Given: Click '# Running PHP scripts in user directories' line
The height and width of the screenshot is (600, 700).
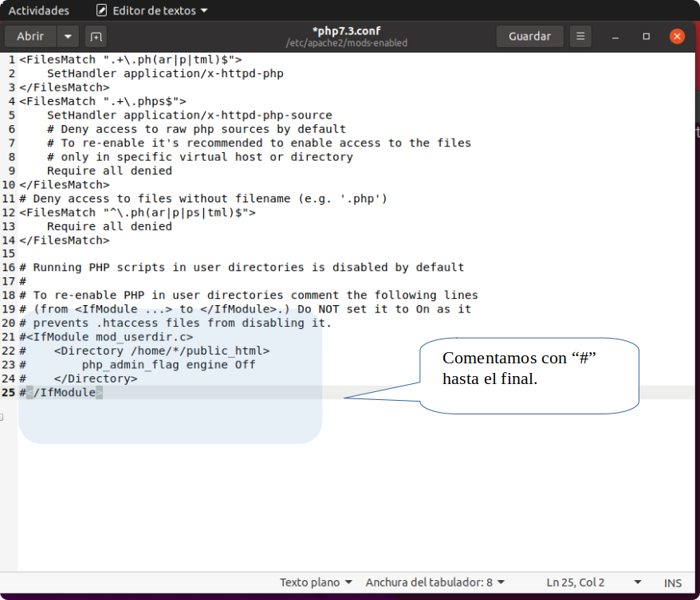Looking at the screenshot, I should [242, 268].
